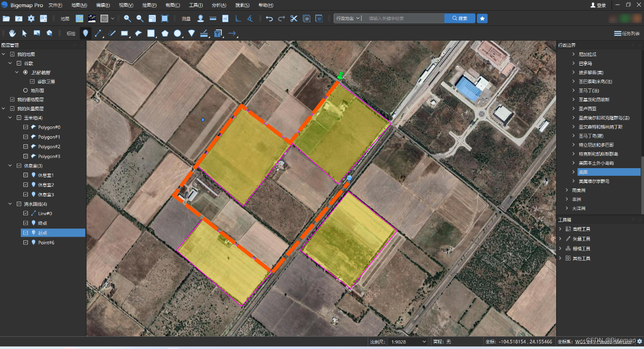Click the green end marker on map
644x349 pixels.
click(x=340, y=76)
